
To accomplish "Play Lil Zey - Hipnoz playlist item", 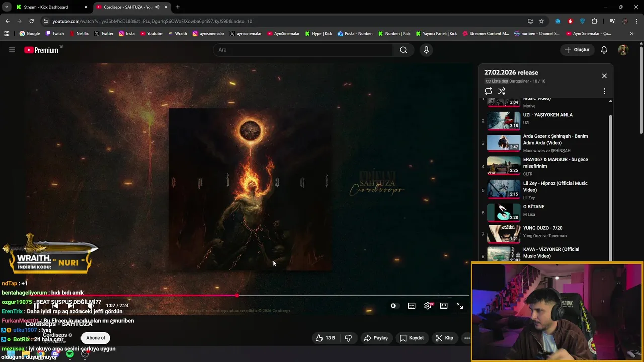I will (544, 190).
